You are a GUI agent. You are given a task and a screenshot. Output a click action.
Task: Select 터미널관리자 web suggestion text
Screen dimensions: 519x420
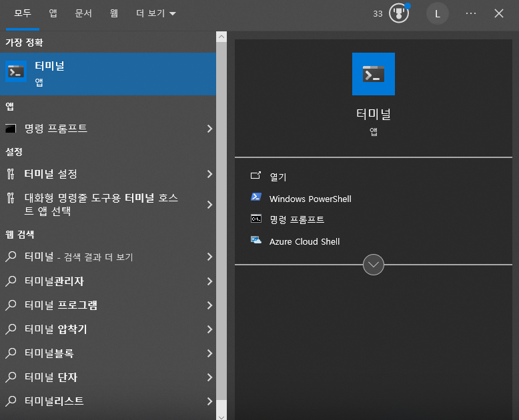click(54, 281)
